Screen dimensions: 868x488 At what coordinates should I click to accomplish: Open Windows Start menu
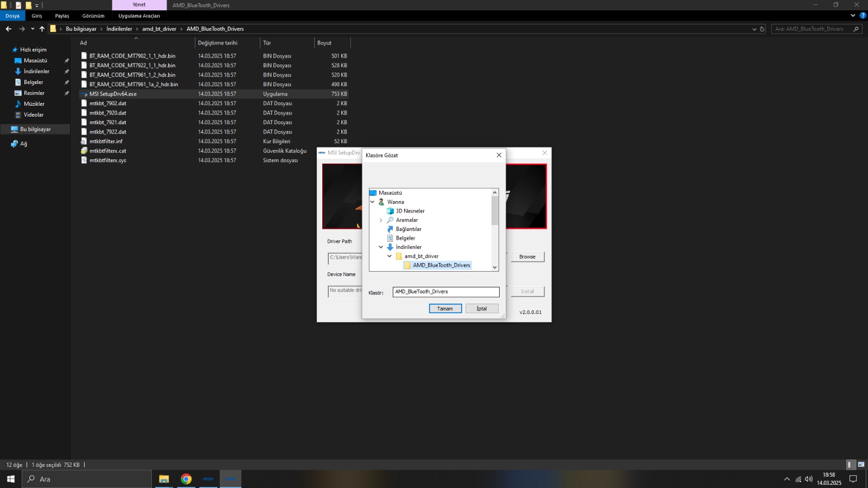10,479
